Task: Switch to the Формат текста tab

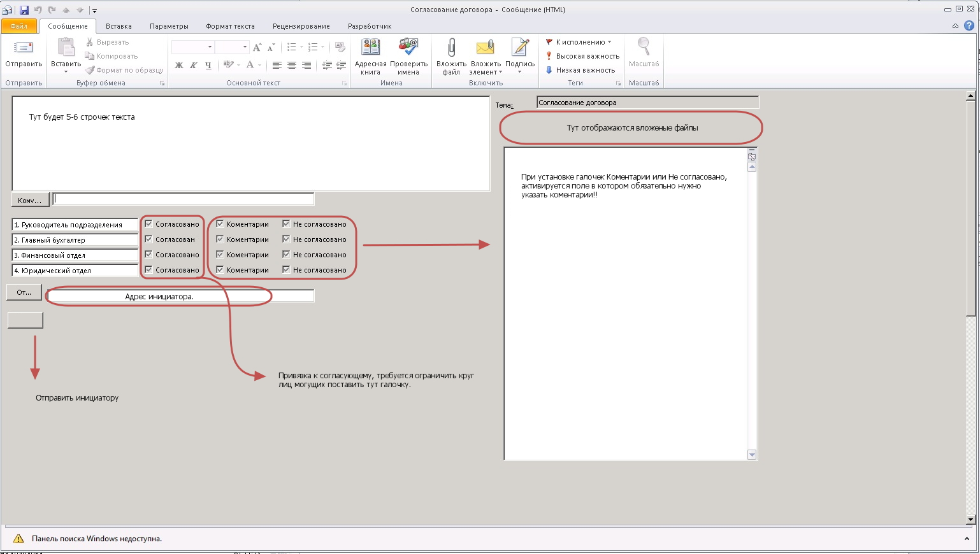Action: coord(230,26)
